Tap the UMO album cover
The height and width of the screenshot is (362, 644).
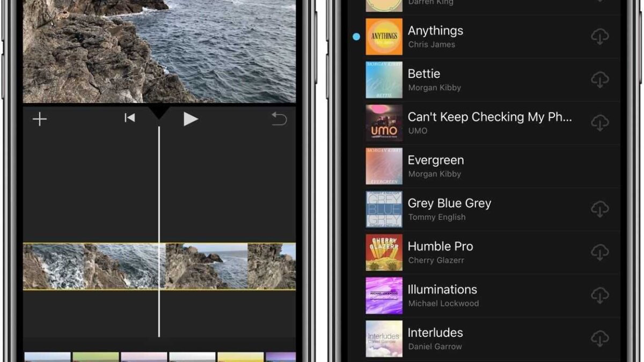pos(384,123)
